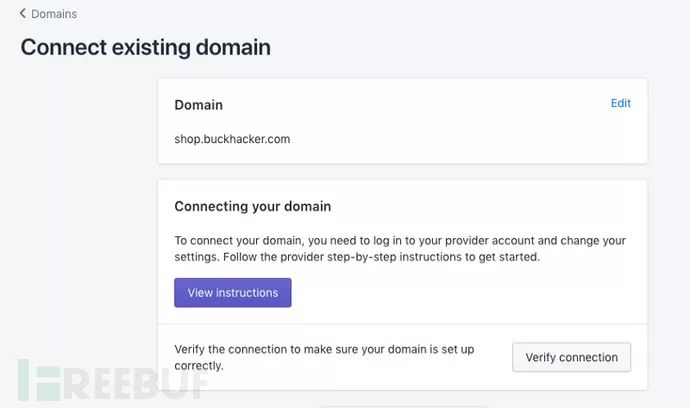Click the Verify connection button
Screen dimensions: 690x408
[571, 357]
